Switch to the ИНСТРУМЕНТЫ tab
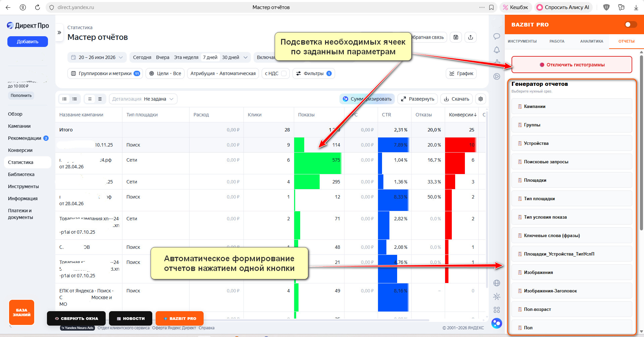The width and height of the screenshot is (644, 337). [x=522, y=41]
